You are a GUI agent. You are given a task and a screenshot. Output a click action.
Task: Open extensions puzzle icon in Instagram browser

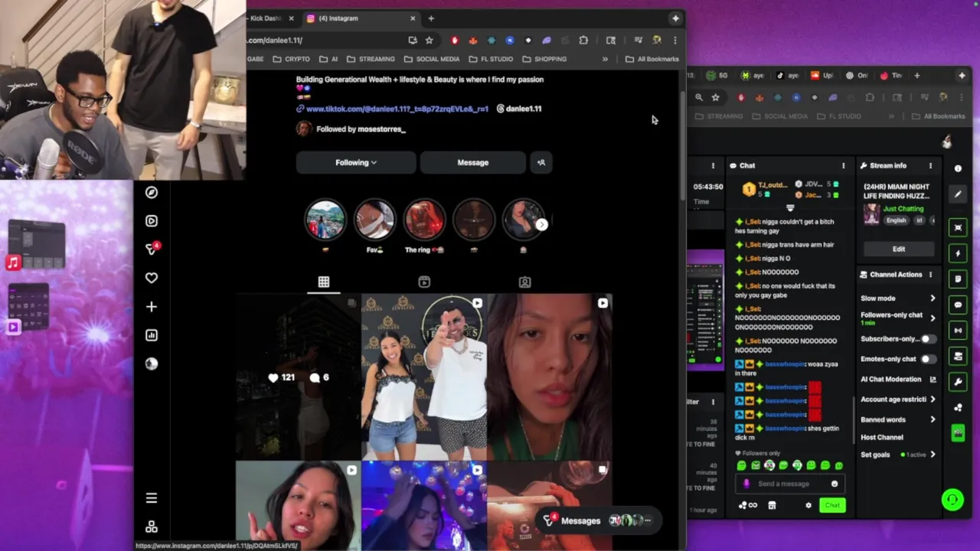(x=583, y=40)
